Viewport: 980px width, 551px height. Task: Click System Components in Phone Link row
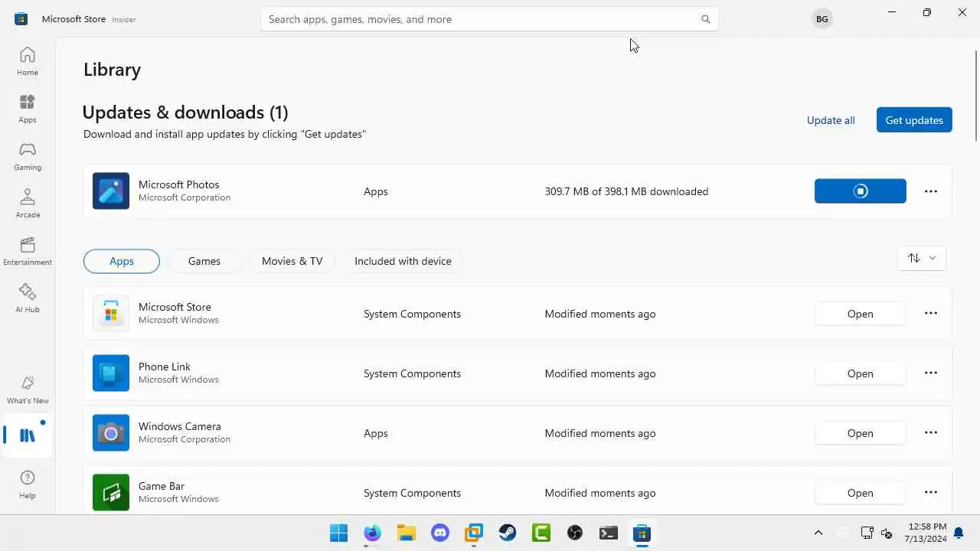click(412, 373)
